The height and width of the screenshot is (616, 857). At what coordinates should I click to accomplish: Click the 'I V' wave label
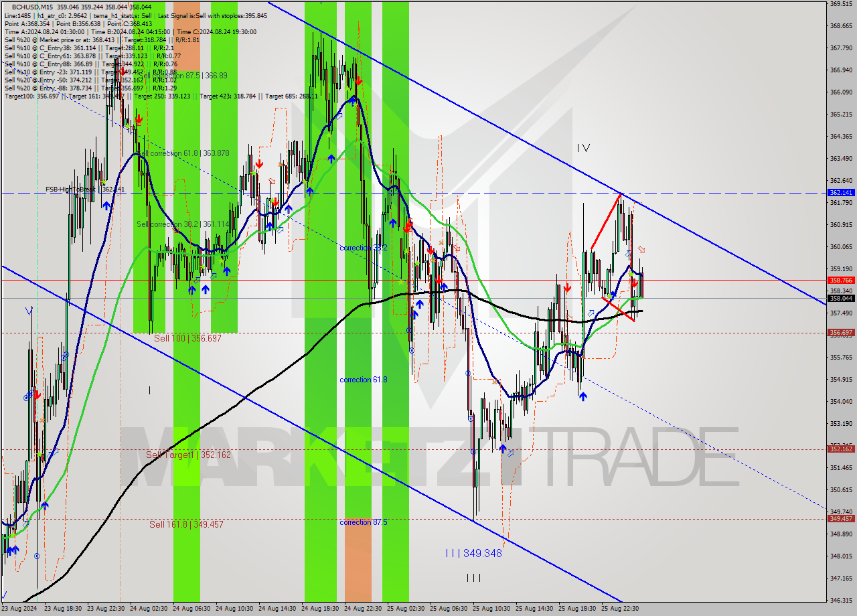pos(583,147)
